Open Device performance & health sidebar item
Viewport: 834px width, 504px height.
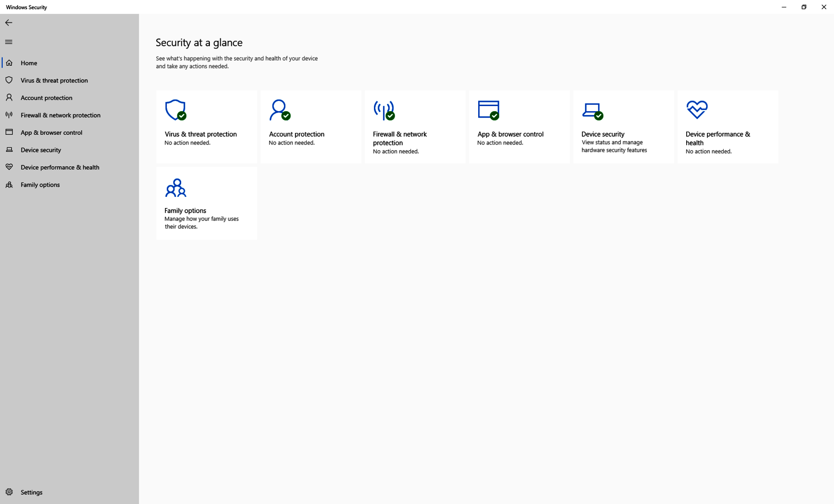pos(60,167)
